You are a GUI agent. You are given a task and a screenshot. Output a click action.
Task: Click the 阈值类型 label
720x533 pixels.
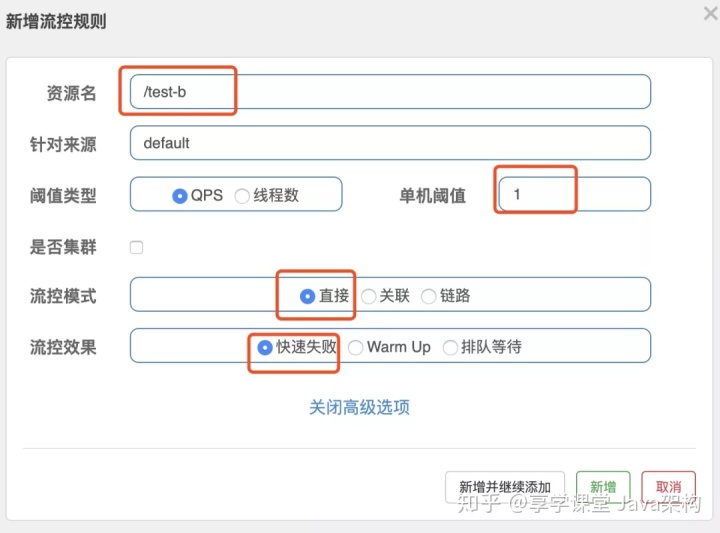(x=63, y=196)
